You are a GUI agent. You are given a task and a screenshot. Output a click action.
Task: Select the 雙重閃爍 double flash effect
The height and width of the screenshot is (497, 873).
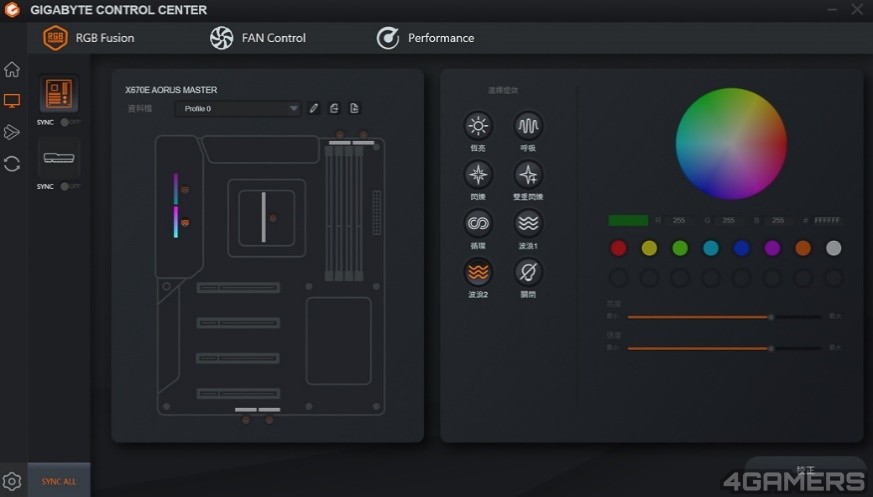(528, 175)
